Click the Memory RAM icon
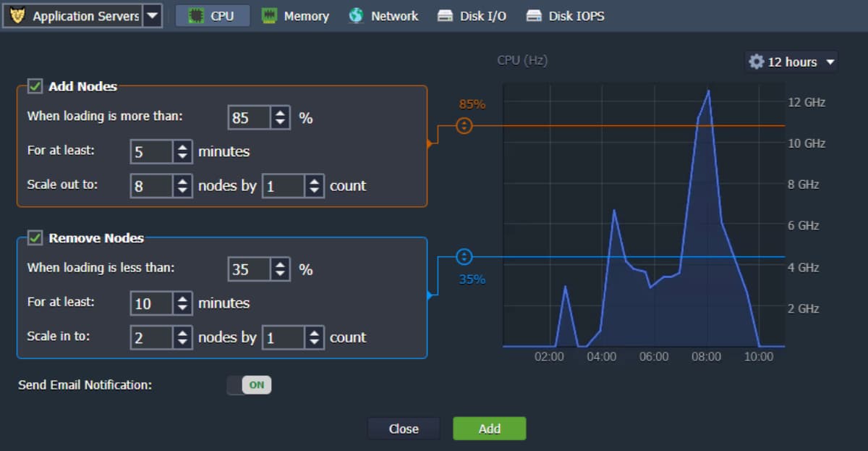The image size is (868, 451). (x=269, y=16)
